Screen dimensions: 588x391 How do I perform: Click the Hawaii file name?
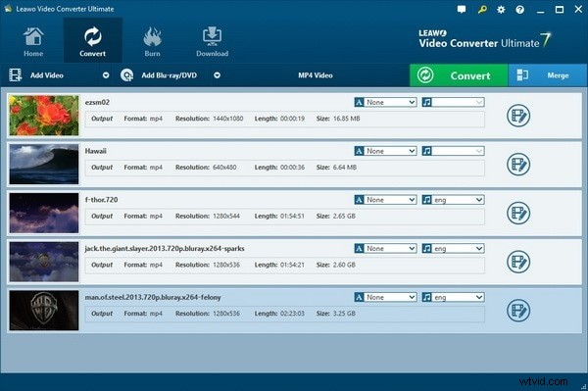[x=96, y=151]
